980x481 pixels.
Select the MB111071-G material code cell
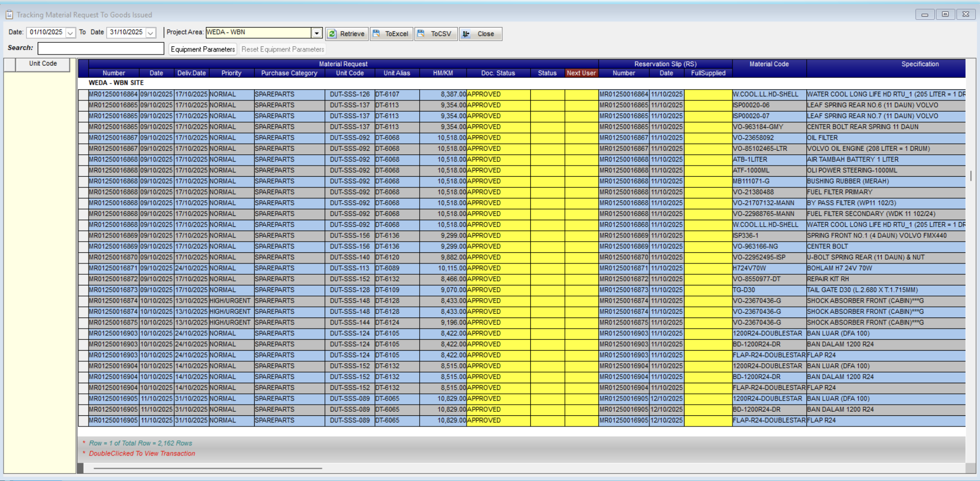(x=769, y=181)
